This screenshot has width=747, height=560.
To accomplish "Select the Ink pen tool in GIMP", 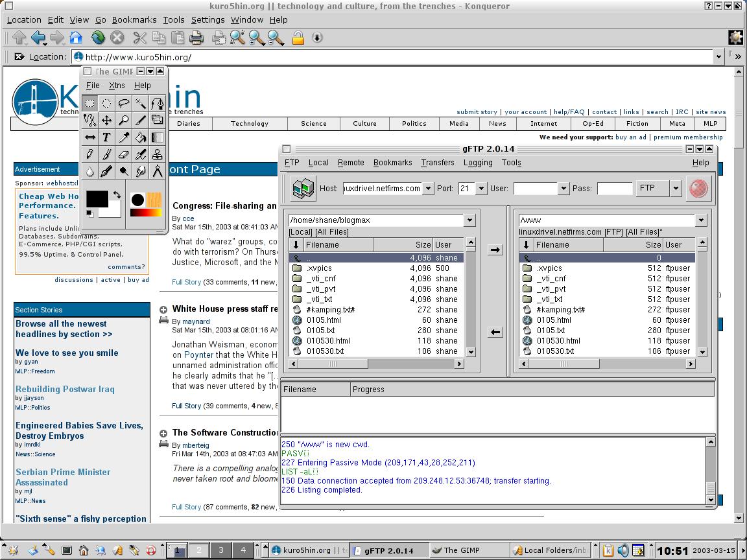I will tap(107, 171).
